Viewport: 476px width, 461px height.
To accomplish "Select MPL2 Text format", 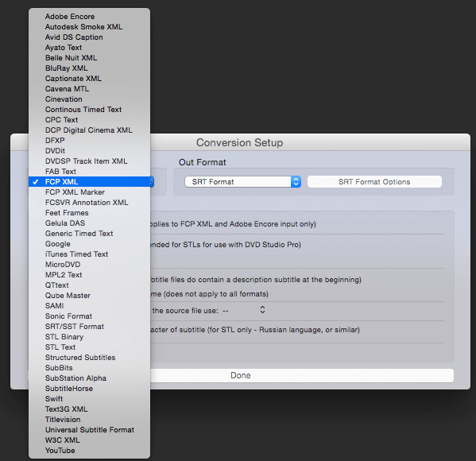I will 89,274.
